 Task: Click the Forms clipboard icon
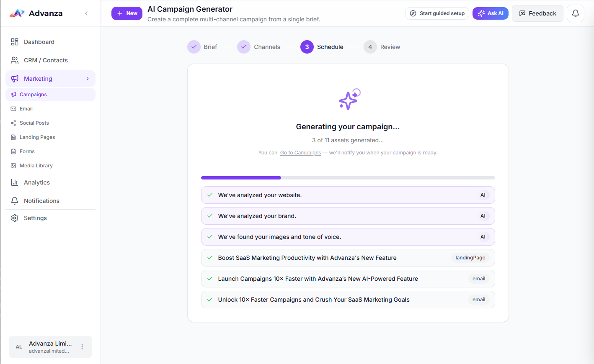coord(13,151)
